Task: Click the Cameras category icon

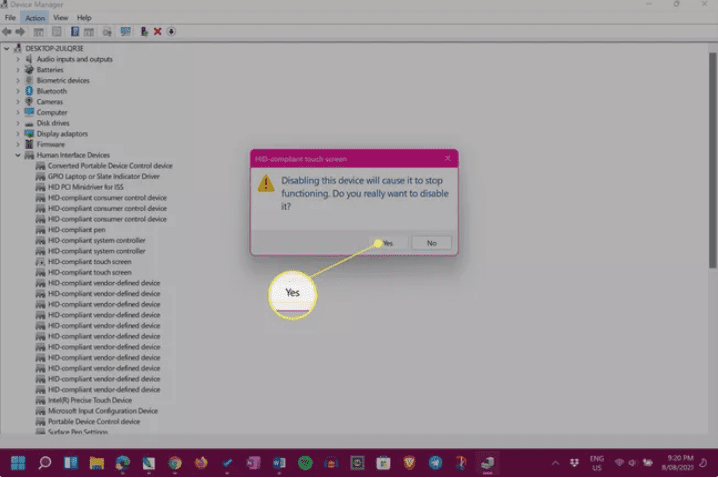Action: pos(30,102)
